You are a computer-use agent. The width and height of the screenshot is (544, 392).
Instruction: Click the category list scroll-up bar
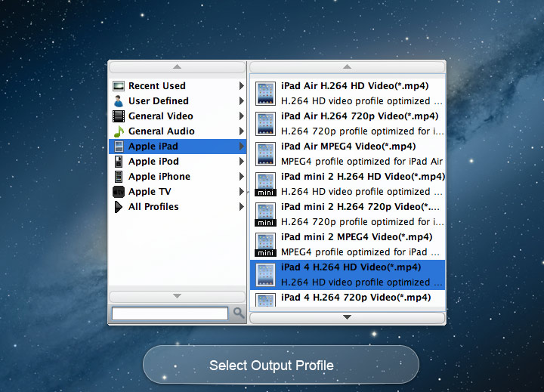(178, 66)
